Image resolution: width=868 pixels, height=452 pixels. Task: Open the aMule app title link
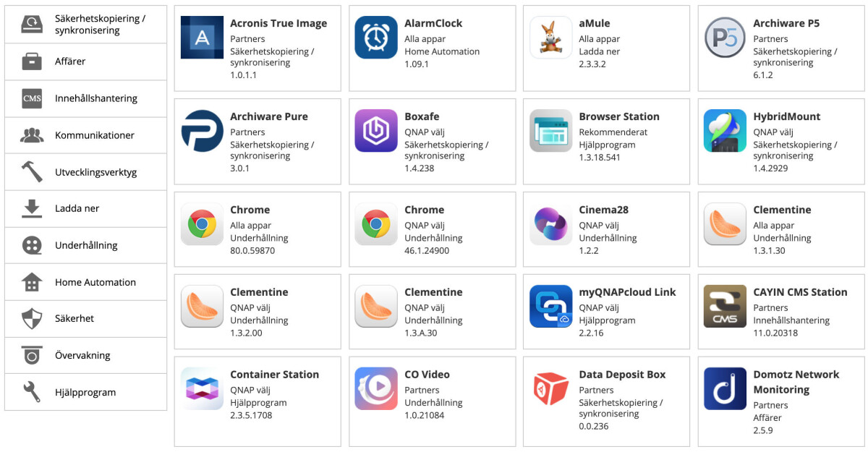tap(595, 23)
